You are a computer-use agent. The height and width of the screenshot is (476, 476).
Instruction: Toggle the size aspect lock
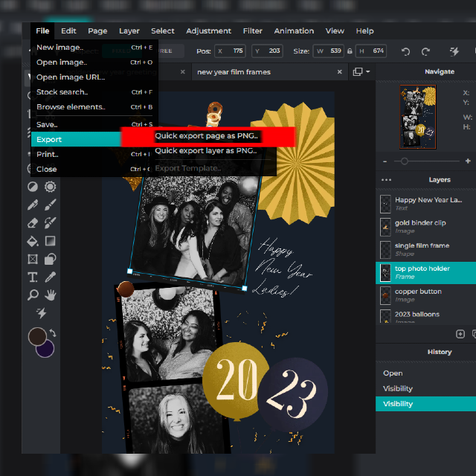point(350,51)
